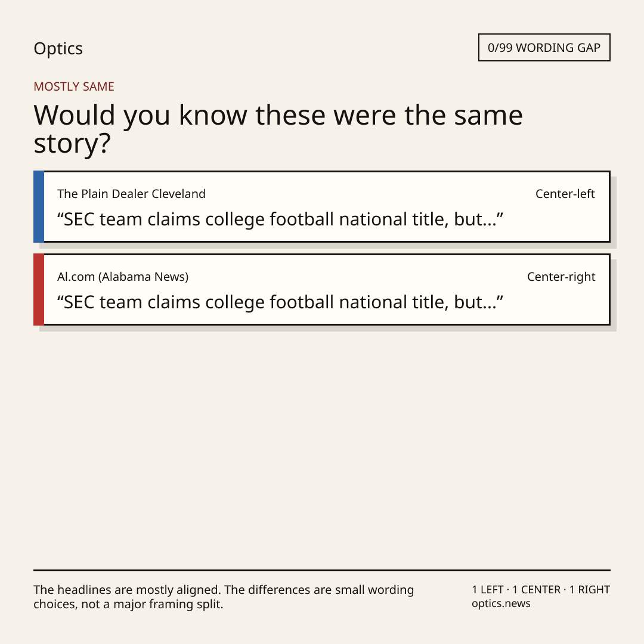
Task: Click the 'headlines are mostly aligned' summary
Action: [x=224, y=597]
